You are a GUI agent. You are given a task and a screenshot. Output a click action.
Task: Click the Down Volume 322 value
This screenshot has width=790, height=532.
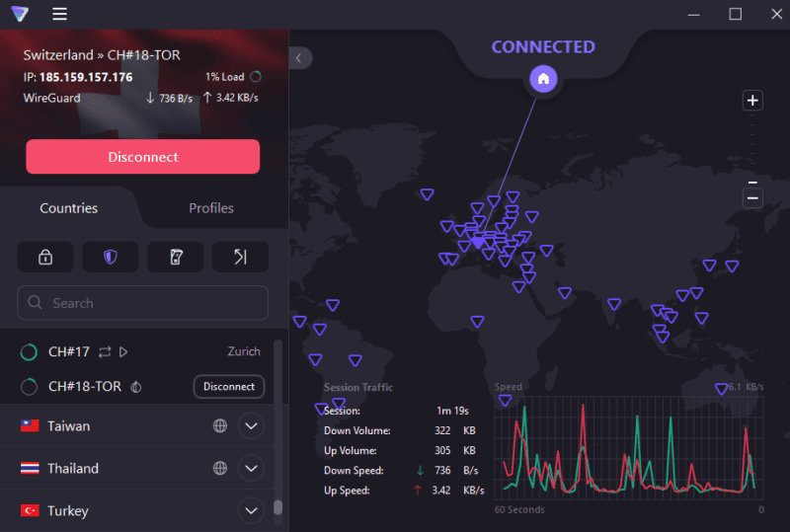[x=442, y=430]
